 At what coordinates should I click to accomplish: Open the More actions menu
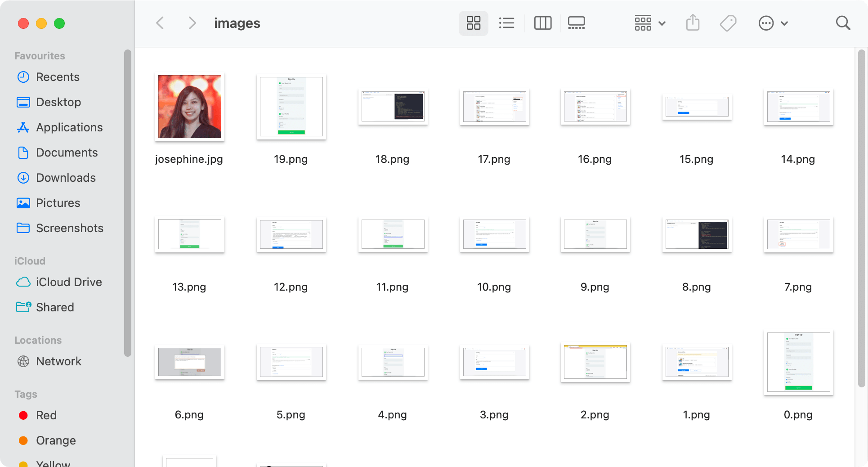point(773,23)
